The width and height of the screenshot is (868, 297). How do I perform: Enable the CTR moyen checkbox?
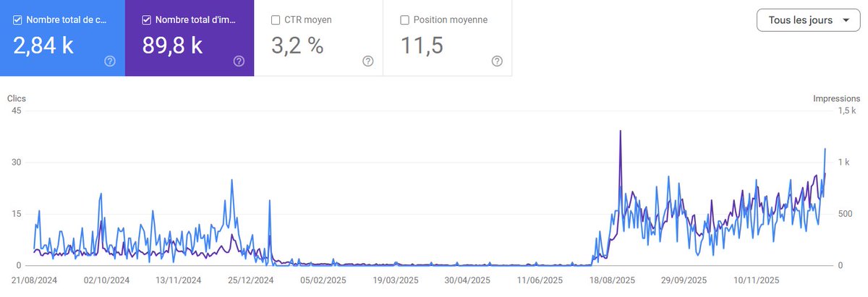[276, 20]
